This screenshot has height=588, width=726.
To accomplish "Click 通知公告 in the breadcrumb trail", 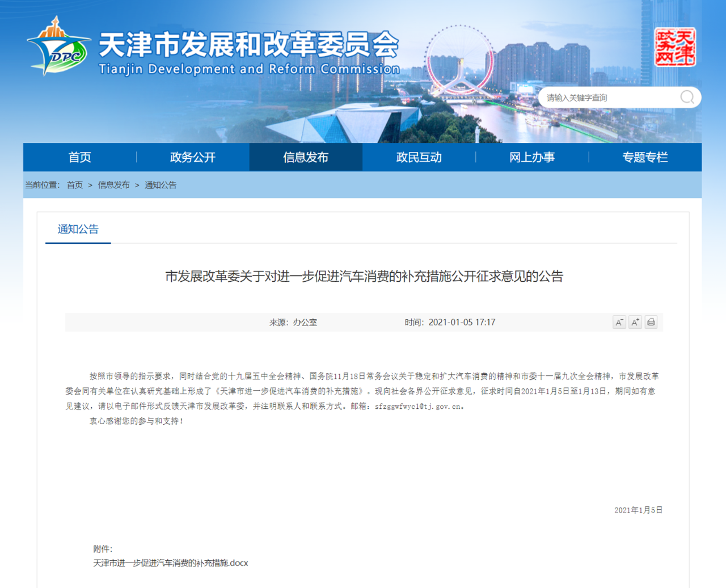I will click(x=161, y=185).
